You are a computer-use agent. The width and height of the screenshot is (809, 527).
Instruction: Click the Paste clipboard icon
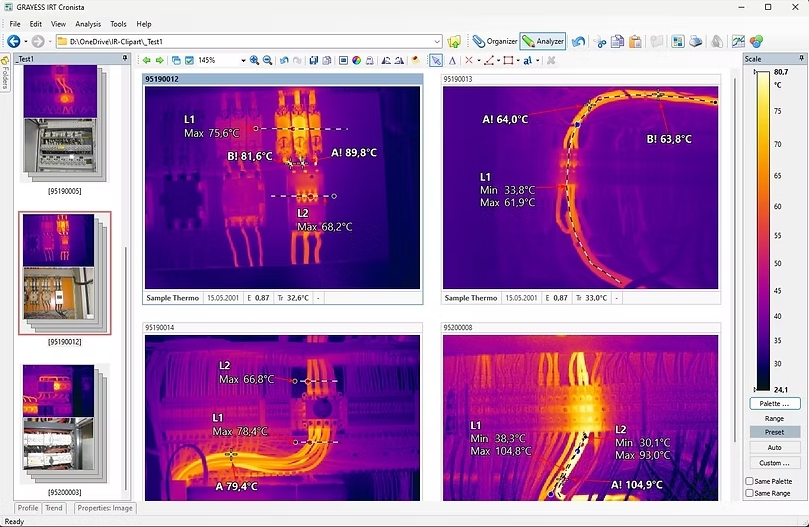coord(635,41)
